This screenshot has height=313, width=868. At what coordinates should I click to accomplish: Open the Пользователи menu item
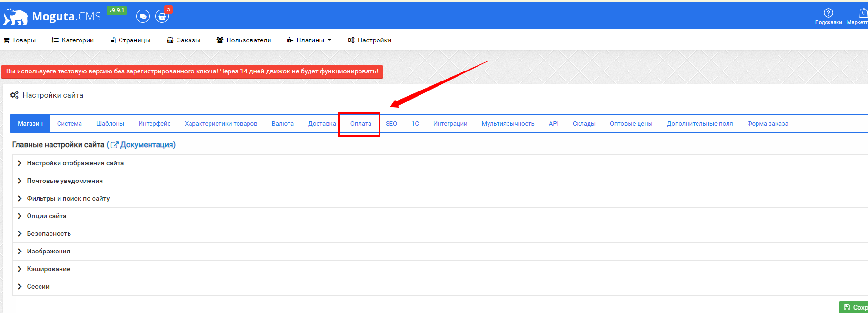pyautogui.click(x=243, y=40)
